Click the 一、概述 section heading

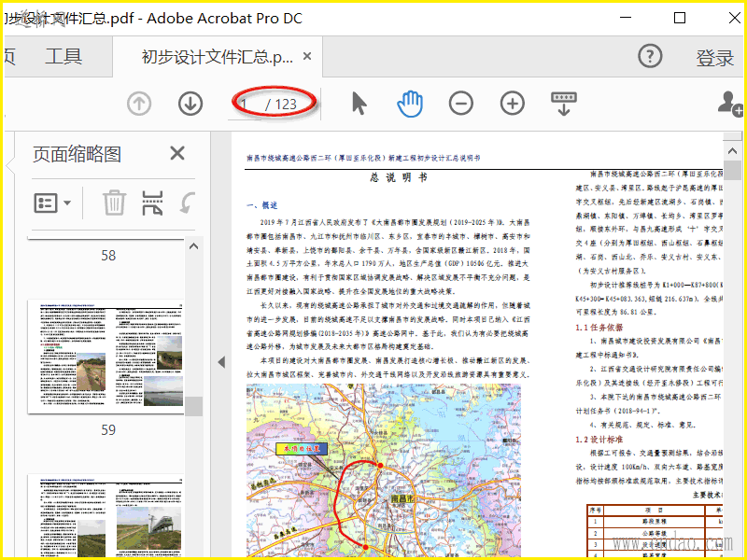pos(262,205)
